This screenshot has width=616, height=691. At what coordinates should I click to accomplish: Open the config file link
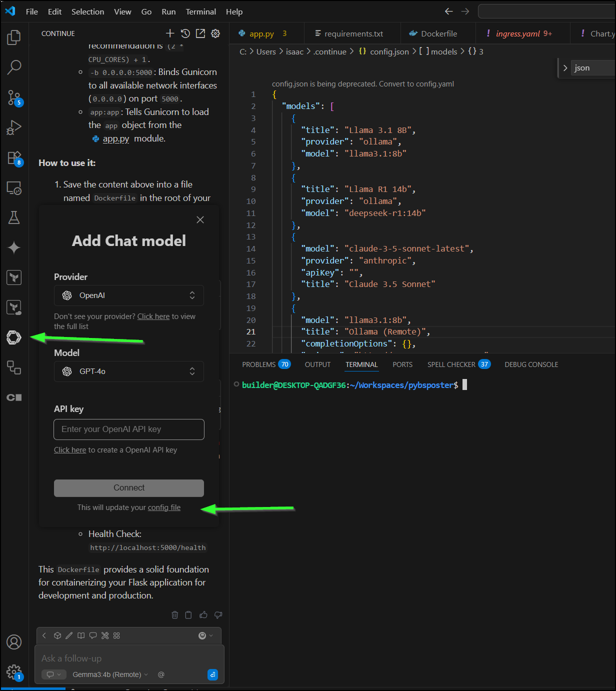coord(164,507)
